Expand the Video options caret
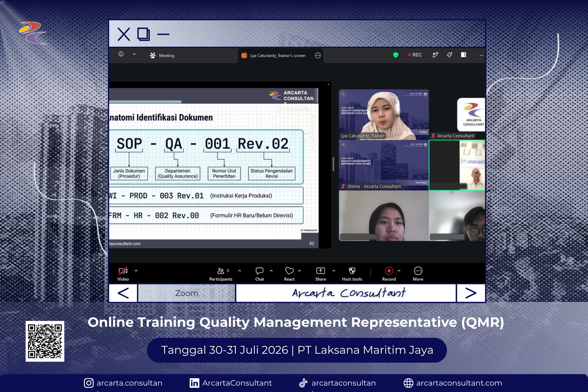Image resolution: width=588 pixels, height=392 pixels. tap(136, 271)
